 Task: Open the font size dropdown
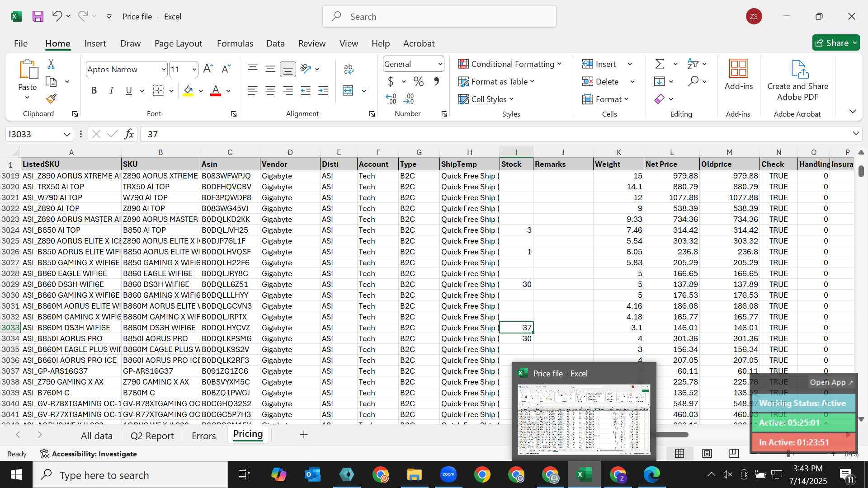[194, 69]
